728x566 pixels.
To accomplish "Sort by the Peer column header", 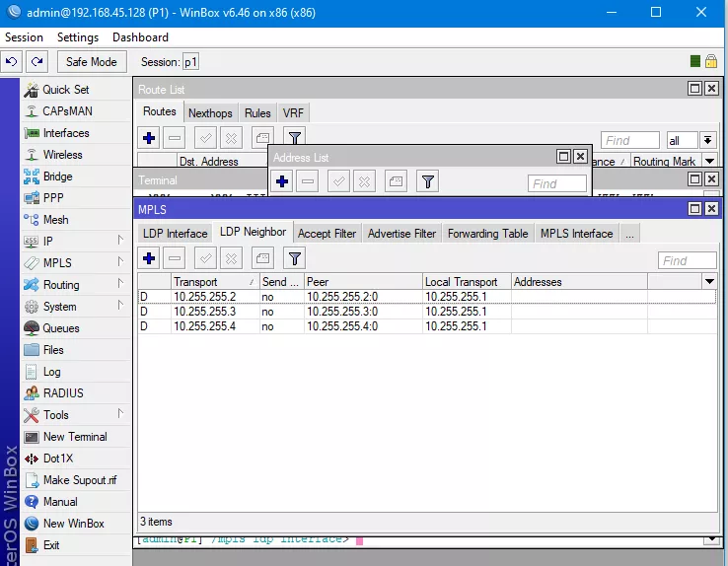I will [x=363, y=282].
